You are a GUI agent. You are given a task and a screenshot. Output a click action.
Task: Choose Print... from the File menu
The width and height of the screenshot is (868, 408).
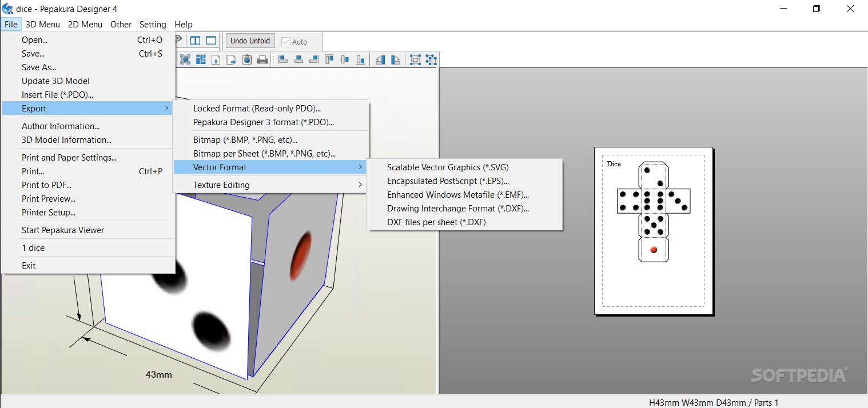coord(88,171)
